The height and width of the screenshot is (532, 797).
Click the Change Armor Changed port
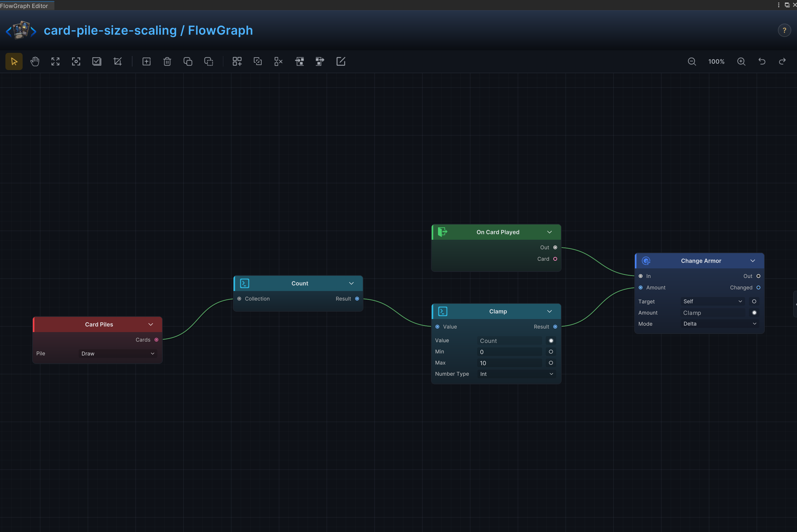pos(758,288)
